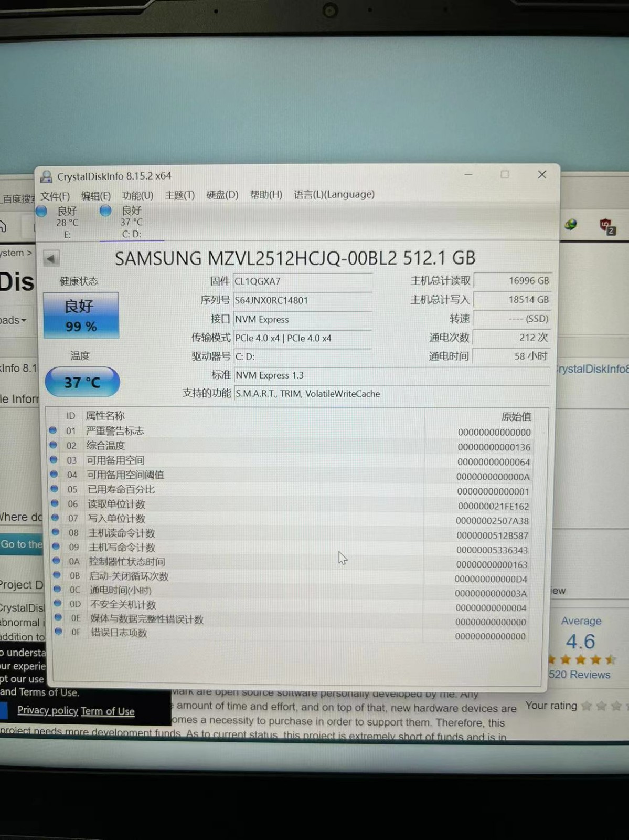Image resolution: width=629 pixels, height=840 pixels.
Task: Open Term of Use link in browser window
Action: 108,711
